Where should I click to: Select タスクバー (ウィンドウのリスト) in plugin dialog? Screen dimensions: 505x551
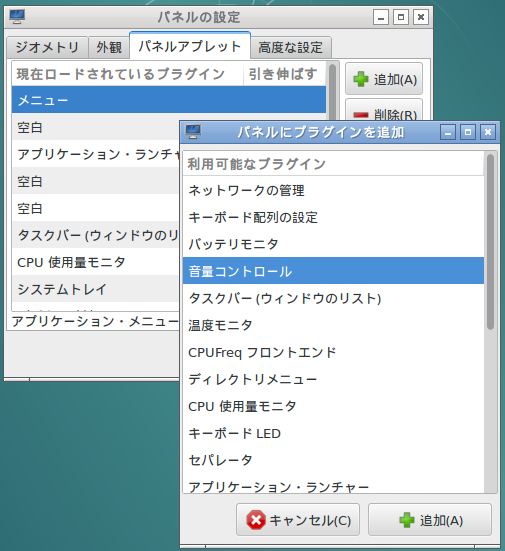(x=333, y=298)
